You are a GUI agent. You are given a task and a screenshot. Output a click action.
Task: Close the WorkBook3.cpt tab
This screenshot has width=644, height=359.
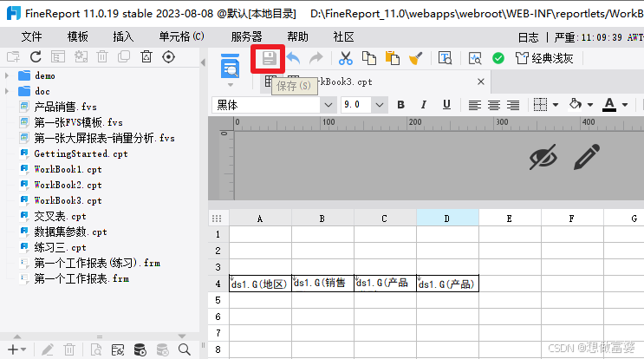coord(481,82)
